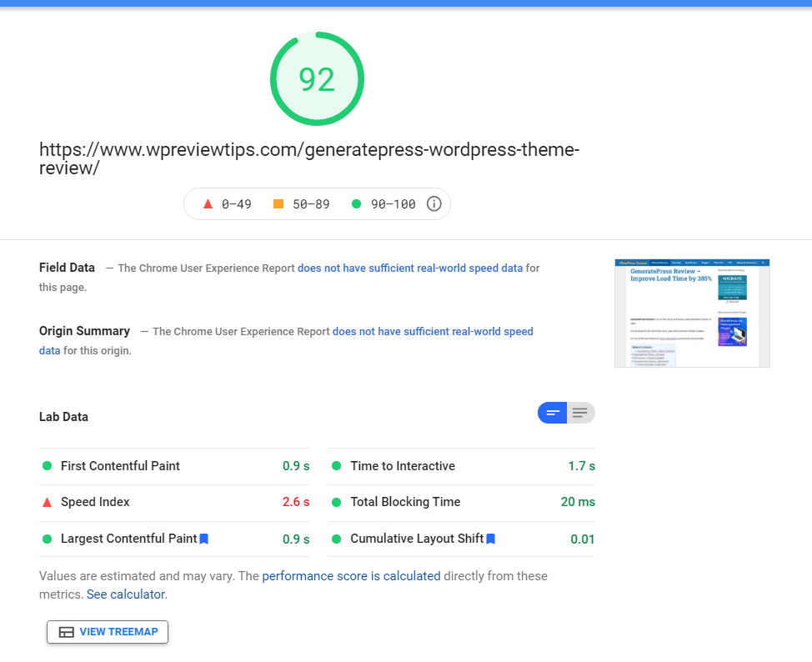Screen dimensions: 812x662
Task: Click the red triangle next to Speed Index
Action: click(47, 502)
